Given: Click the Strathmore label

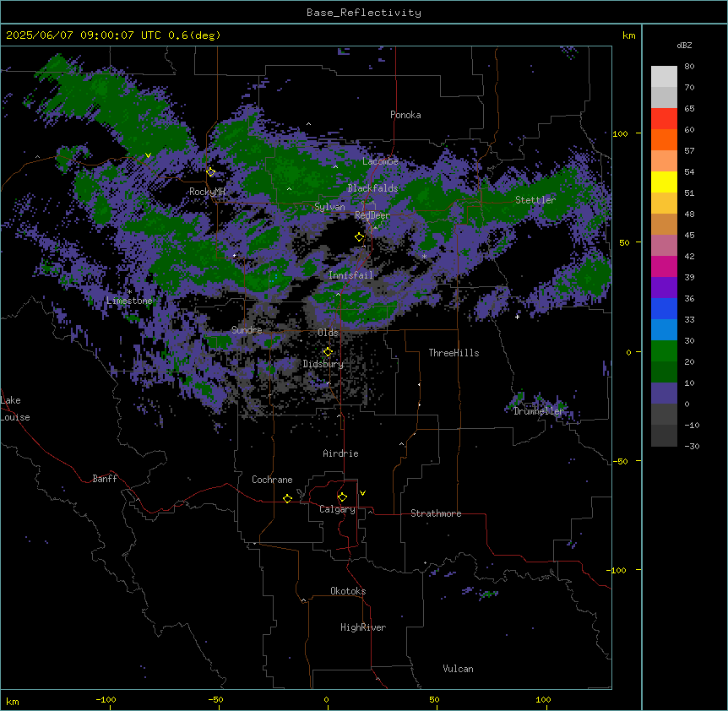Looking at the screenshot, I should [x=436, y=513].
